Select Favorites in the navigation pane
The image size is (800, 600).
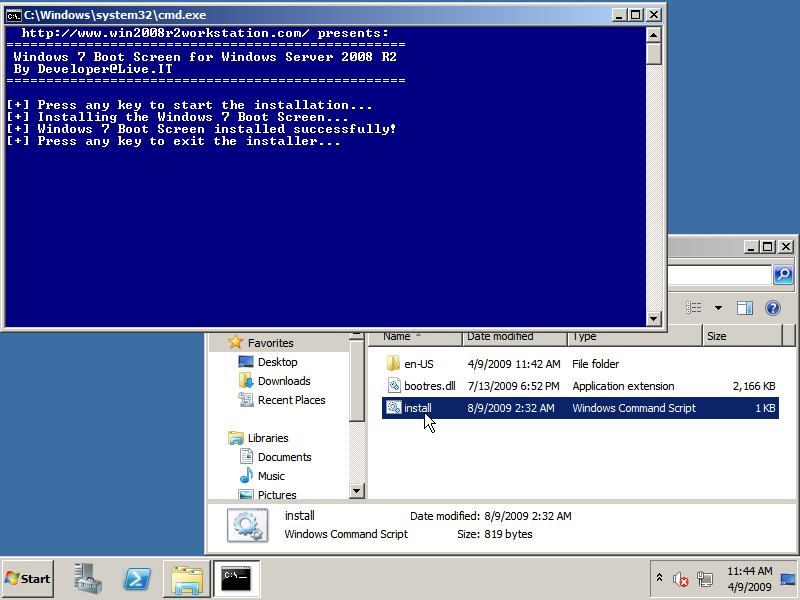coord(270,343)
